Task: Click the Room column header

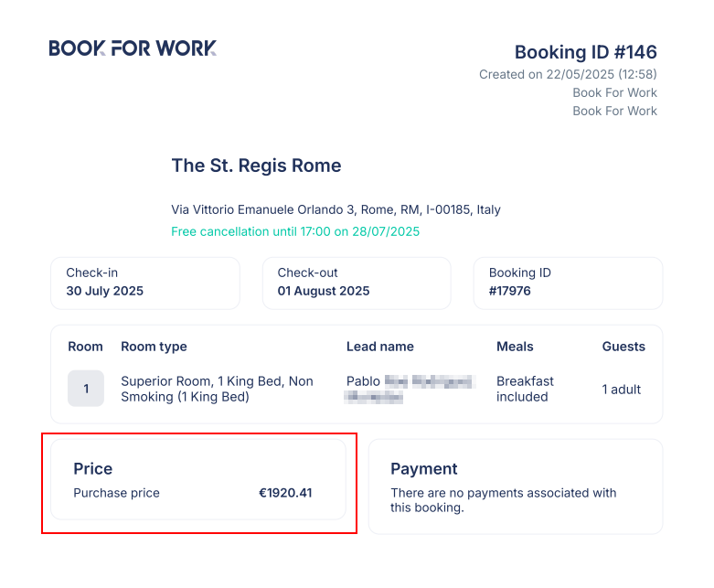Action: tap(85, 347)
